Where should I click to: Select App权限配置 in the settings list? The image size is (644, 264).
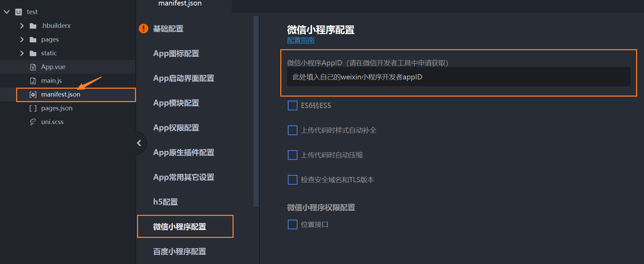pyautogui.click(x=176, y=128)
